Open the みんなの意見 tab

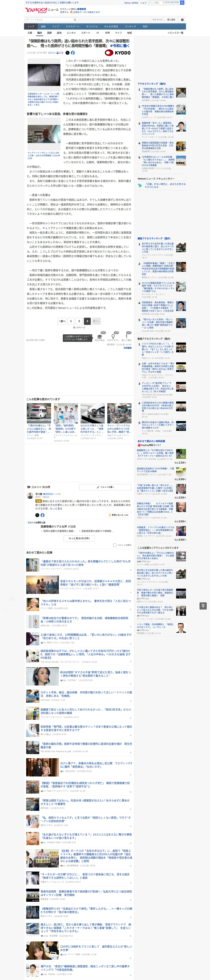pos(111,27)
